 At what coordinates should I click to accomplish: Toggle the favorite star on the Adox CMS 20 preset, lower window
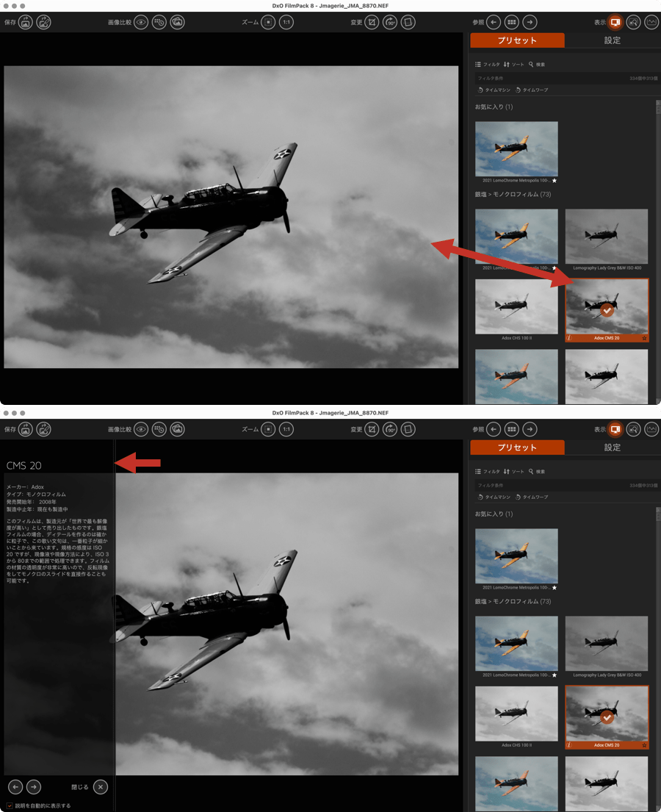point(644,745)
